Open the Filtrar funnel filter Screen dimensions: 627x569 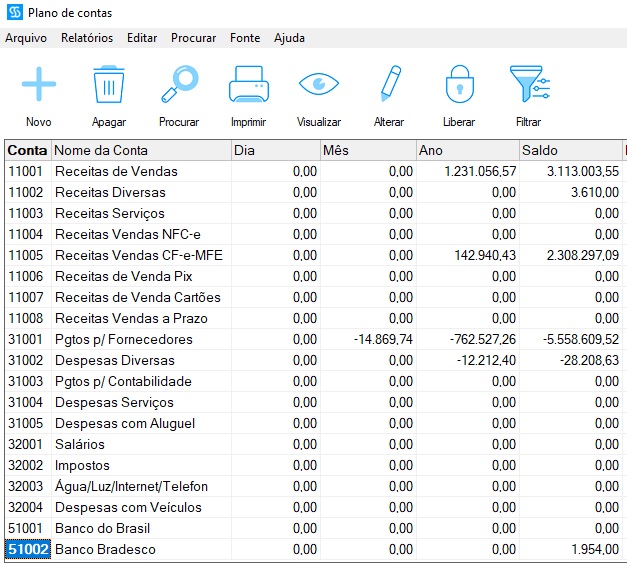click(528, 85)
